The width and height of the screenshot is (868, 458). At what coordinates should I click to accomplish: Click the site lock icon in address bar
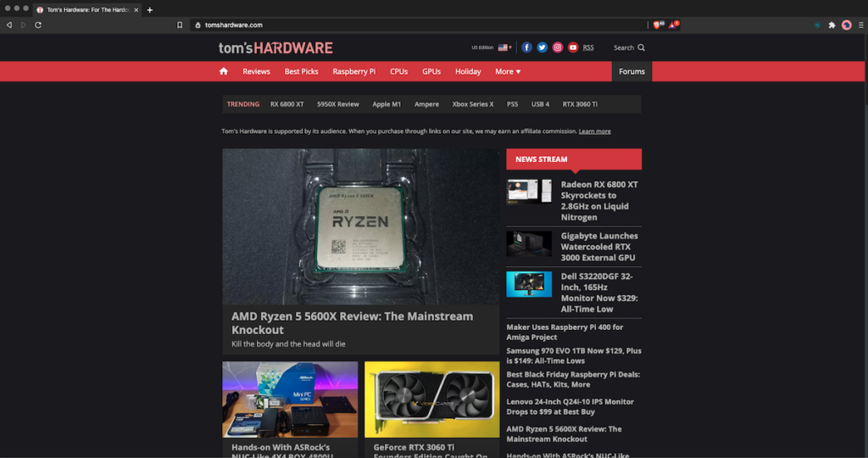(x=198, y=25)
